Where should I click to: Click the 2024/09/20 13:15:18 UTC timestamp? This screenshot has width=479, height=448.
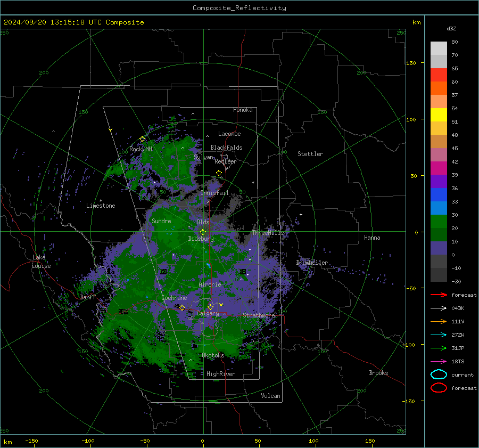[74, 22]
